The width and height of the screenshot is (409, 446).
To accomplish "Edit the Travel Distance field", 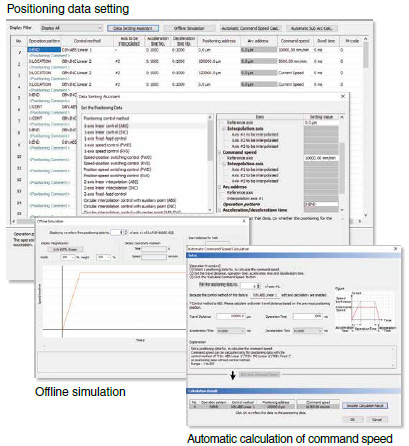I will pyautogui.click(x=231, y=316).
